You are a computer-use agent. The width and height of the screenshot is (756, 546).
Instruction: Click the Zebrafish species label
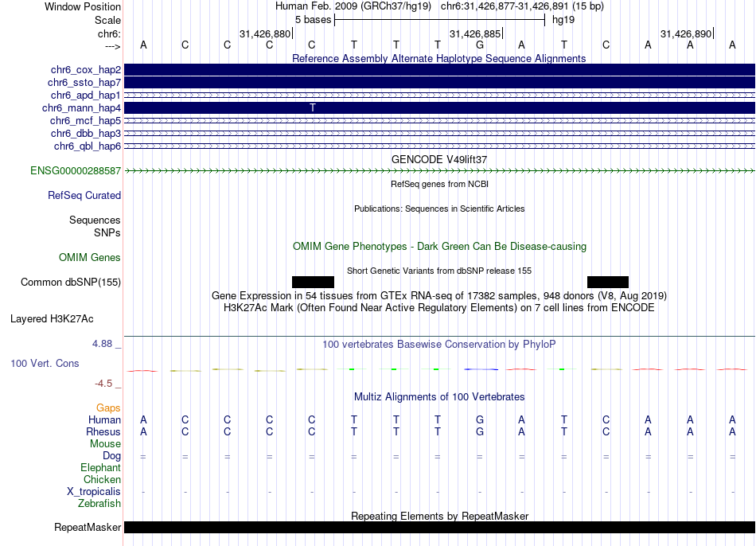point(99,504)
